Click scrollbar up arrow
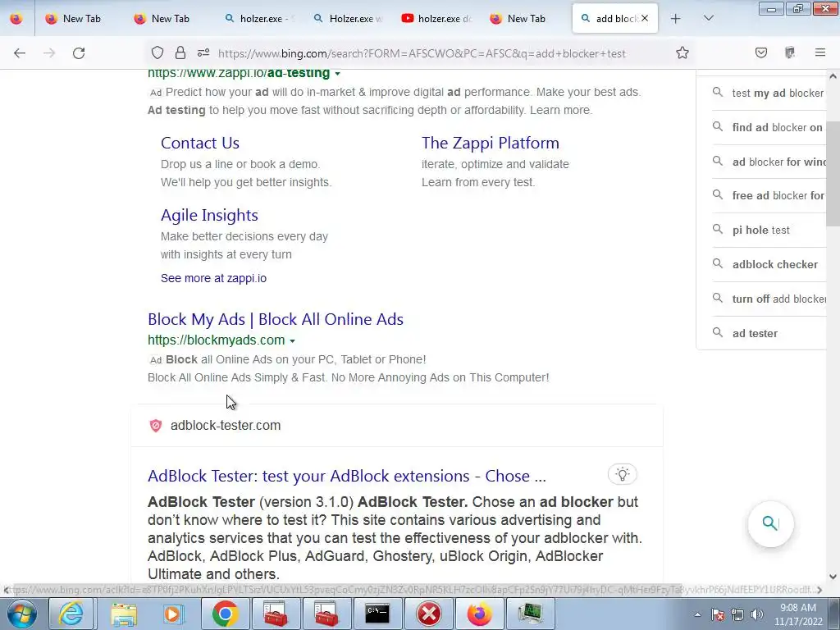This screenshot has width=840, height=630. (833, 76)
